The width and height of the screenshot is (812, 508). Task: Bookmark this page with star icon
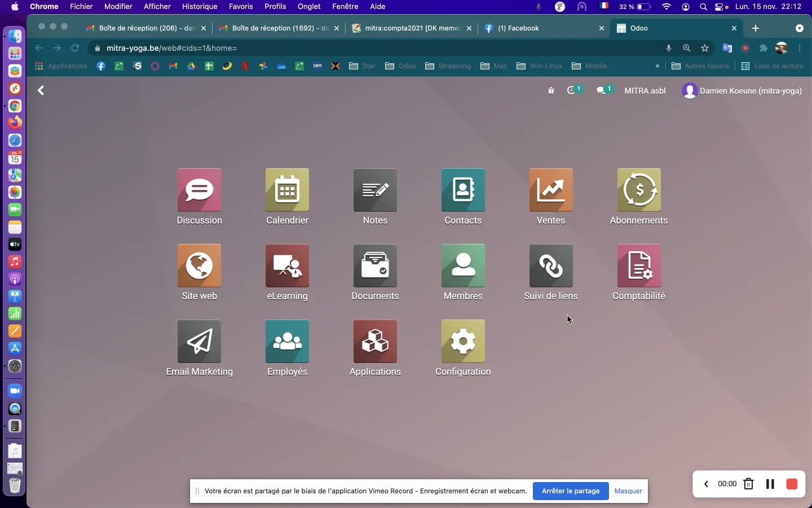(x=705, y=48)
